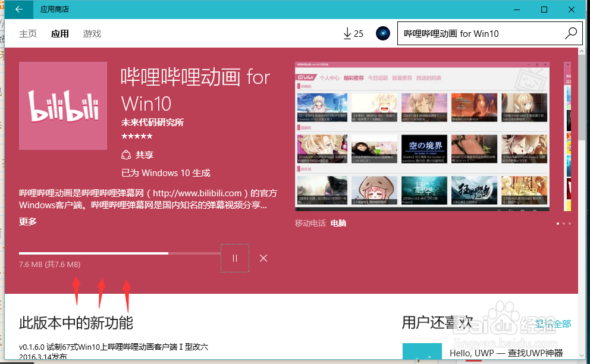This screenshot has height=364, width=590.
Task: Open the 主页 menu item
Action: [x=27, y=34]
